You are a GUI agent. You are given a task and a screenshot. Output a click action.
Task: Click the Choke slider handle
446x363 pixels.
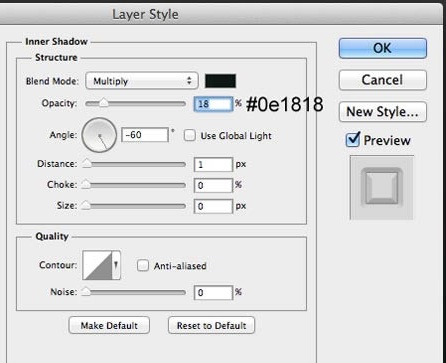click(x=86, y=184)
